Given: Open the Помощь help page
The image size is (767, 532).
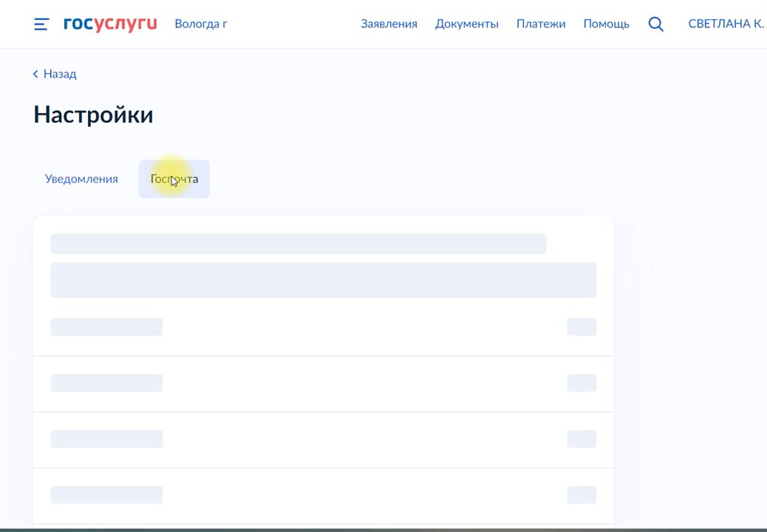Looking at the screenshot, I should click(x=606, y=24).
